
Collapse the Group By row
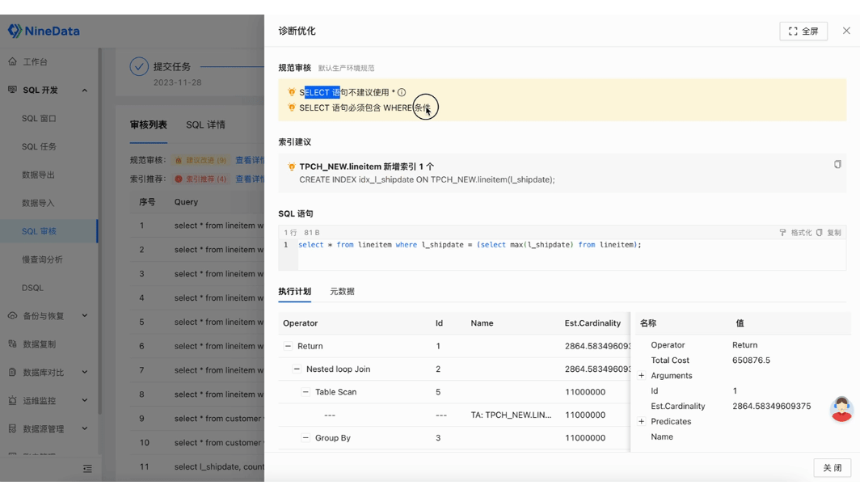pos(305,438)
